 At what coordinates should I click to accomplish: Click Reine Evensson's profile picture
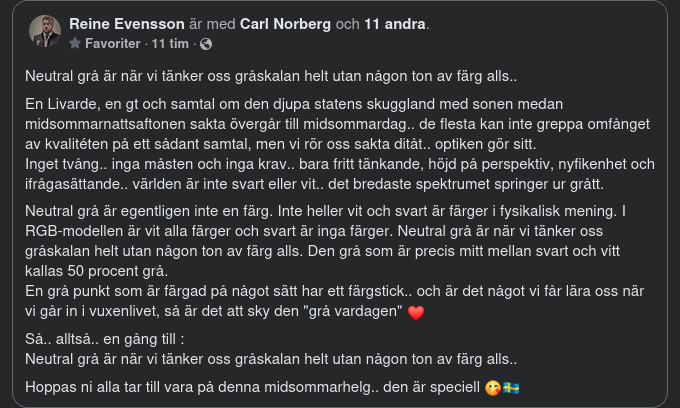(x=45, y=32)
